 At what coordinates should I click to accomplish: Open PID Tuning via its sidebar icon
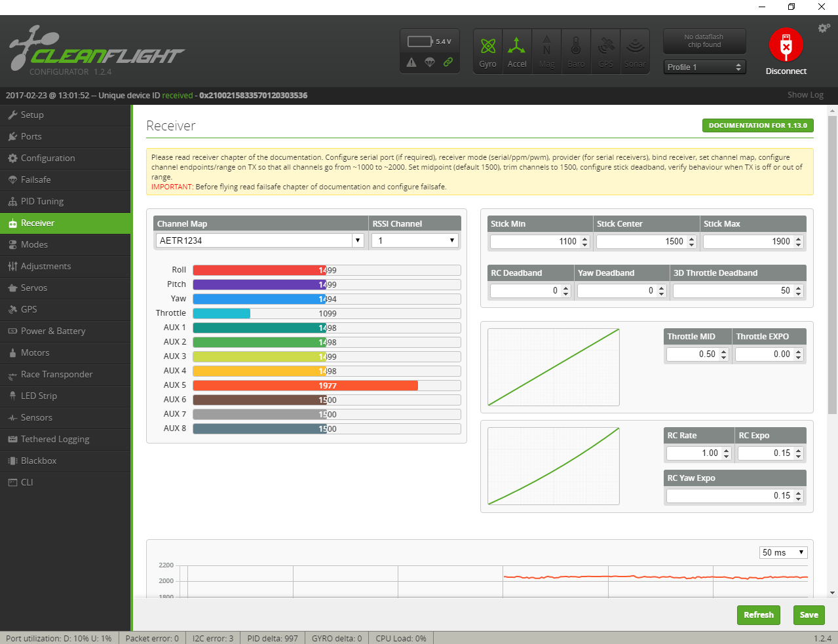(12, 201)
